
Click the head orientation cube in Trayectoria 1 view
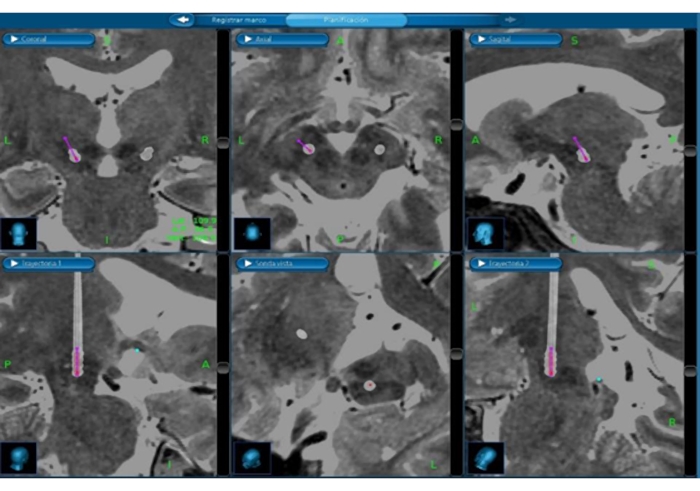(x=18, y=458)
